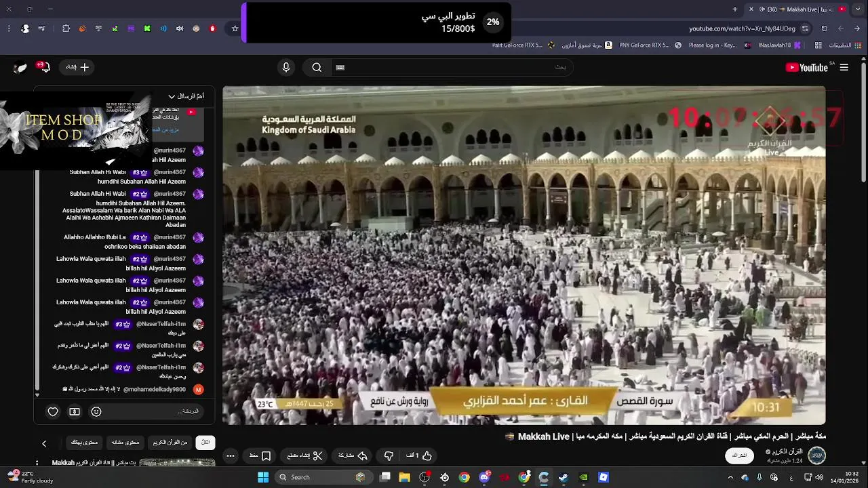Expand the Top messages chat dropdown

[186, 96]
